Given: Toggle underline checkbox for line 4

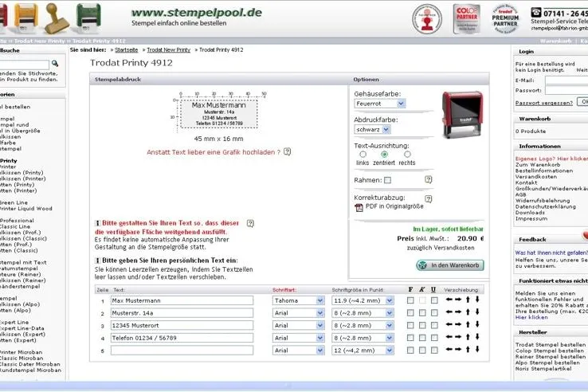Looking at the screenshot, I should pos(434,338).
